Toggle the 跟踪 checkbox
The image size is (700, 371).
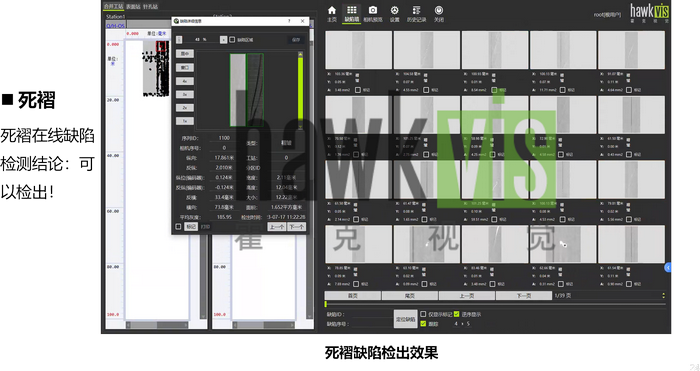point(423,324)
